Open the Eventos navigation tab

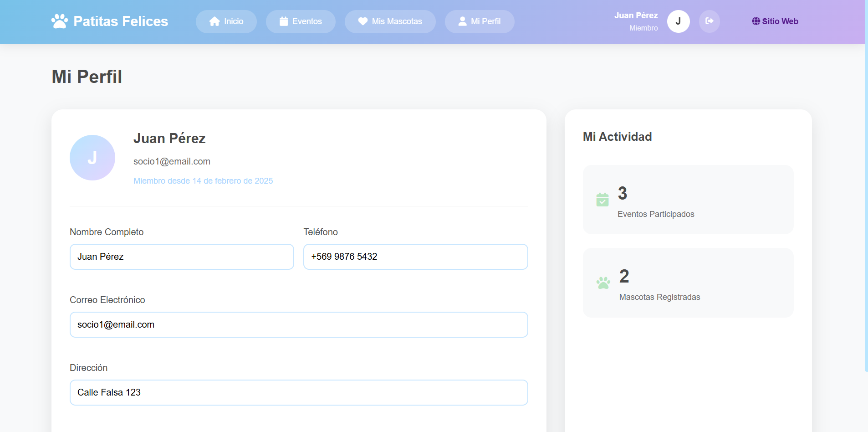coord(301,21)
